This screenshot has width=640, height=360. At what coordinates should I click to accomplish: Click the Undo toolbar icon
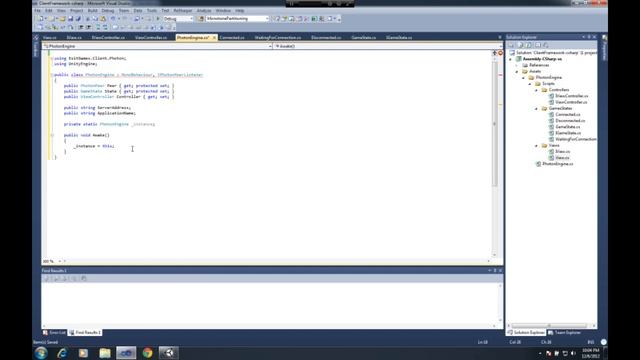pyautogui.click(x=113, y=19)
